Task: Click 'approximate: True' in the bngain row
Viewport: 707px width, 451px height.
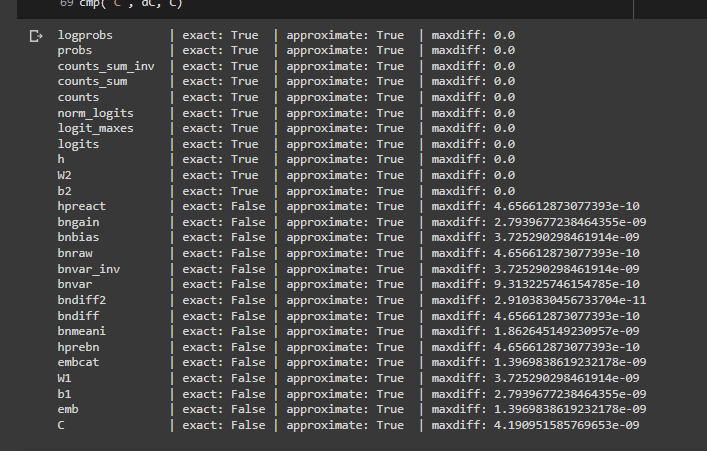Action: pos(345,222)
